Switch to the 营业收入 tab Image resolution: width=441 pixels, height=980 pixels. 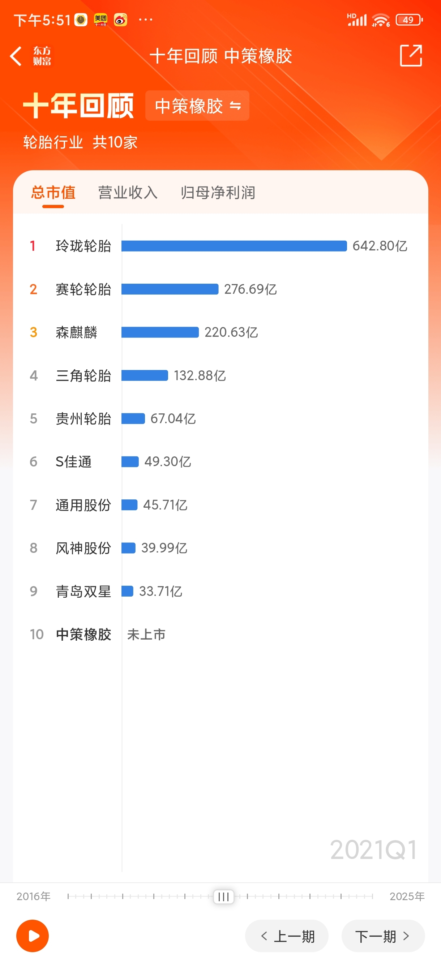click(128, 193)
